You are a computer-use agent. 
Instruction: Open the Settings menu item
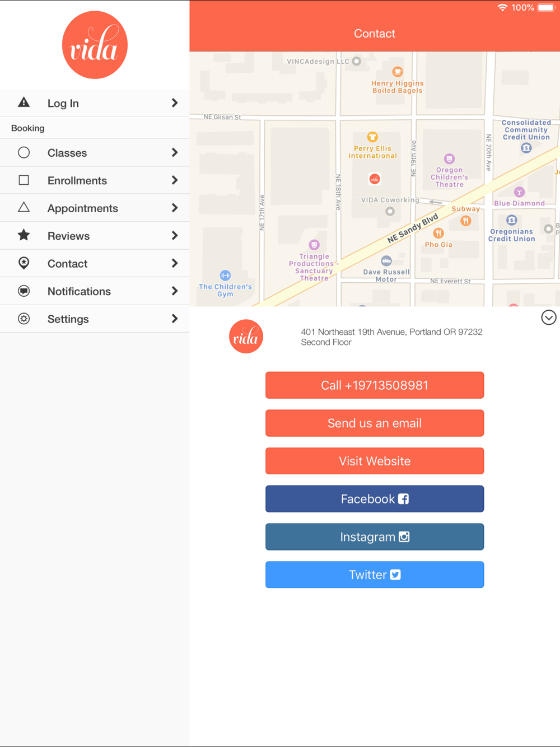(95, 319)
